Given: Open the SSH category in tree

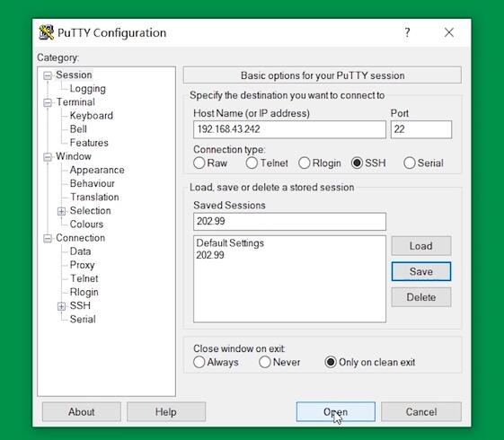Looking at the screenshot, I should (80, 305).
